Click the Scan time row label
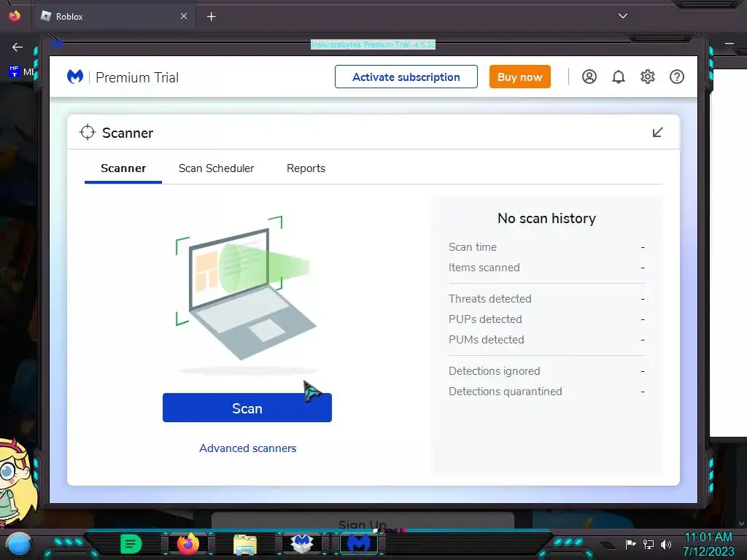 [x=473, y=247]
